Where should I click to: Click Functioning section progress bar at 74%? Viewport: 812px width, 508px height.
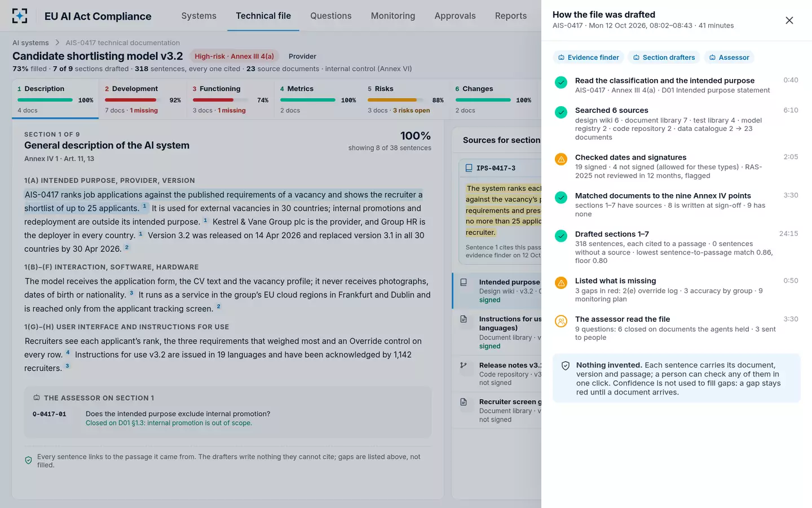pos(222,100)
